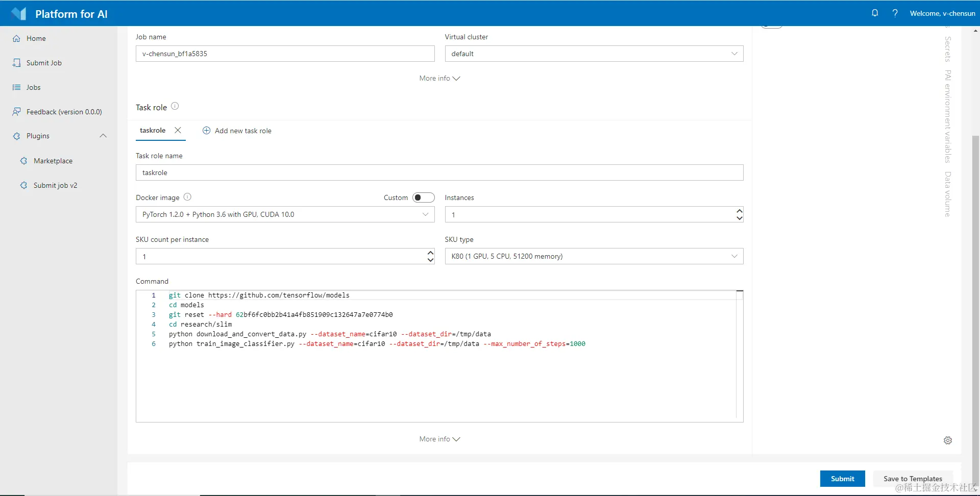Image resolution: width=980 pixels, height=496 pixels.
Task: Click the Task role name field
Action: [x=439, y=172]
